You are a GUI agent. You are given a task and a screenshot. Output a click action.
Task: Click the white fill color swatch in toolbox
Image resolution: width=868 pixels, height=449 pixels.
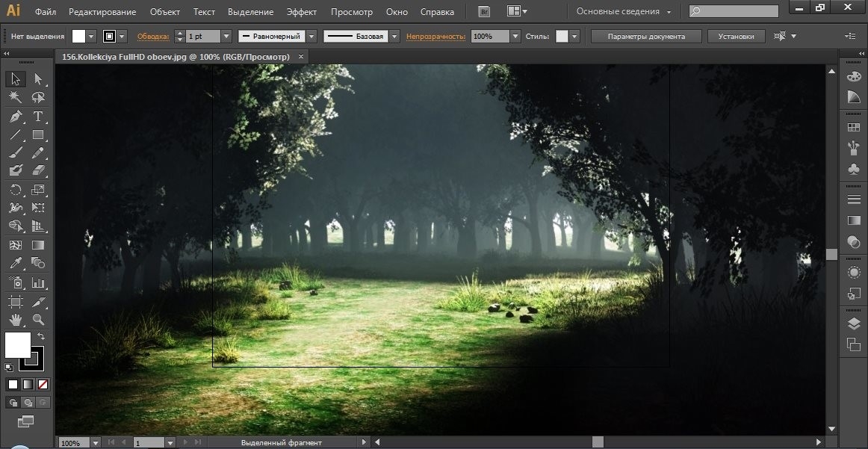pyautogui.click(x=18, y=345)
